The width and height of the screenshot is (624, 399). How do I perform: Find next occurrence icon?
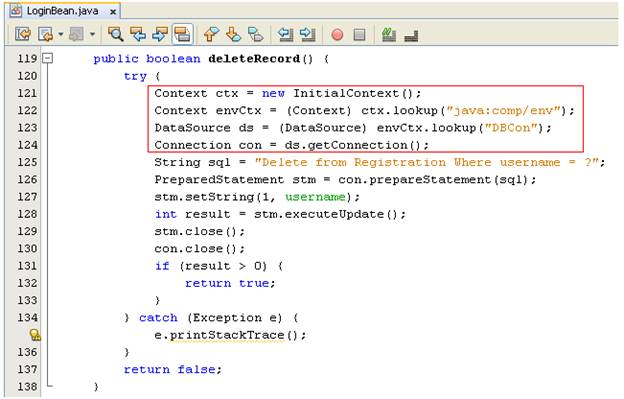coord(160,34)
